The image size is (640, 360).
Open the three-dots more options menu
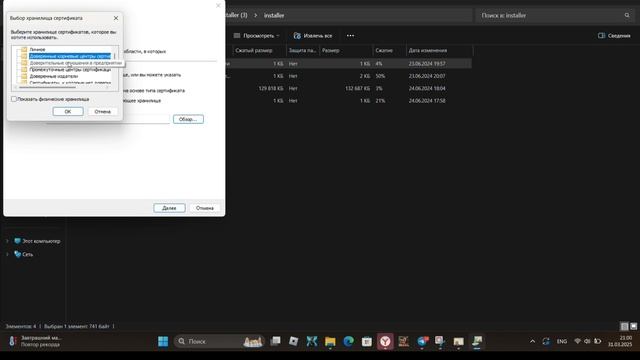pyautogui.click(x=350, y=36)
